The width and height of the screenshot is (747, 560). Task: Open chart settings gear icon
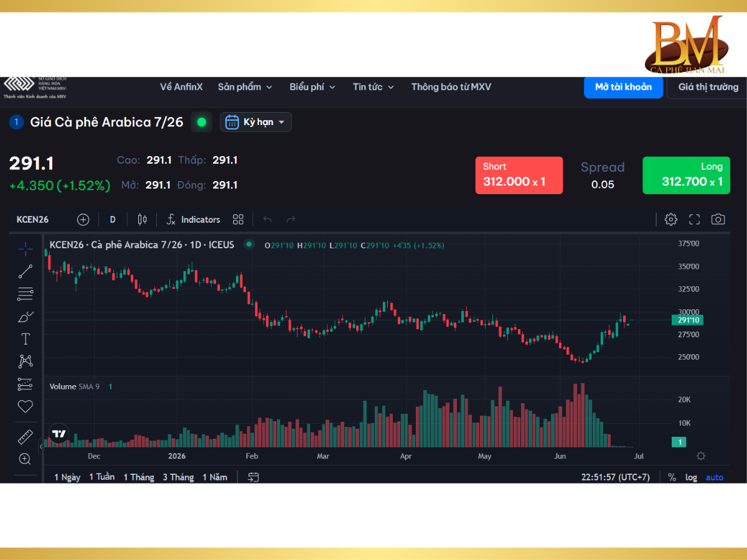coord(671,219)
